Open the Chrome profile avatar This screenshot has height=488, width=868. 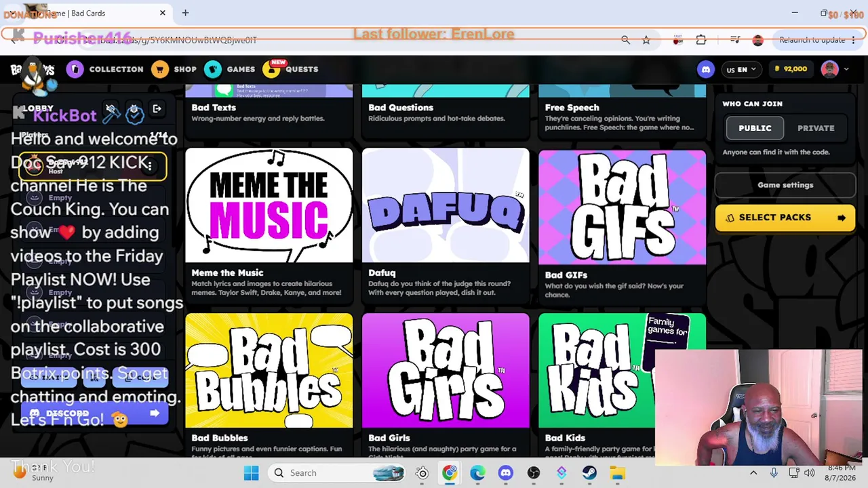(x=758, y=40)
